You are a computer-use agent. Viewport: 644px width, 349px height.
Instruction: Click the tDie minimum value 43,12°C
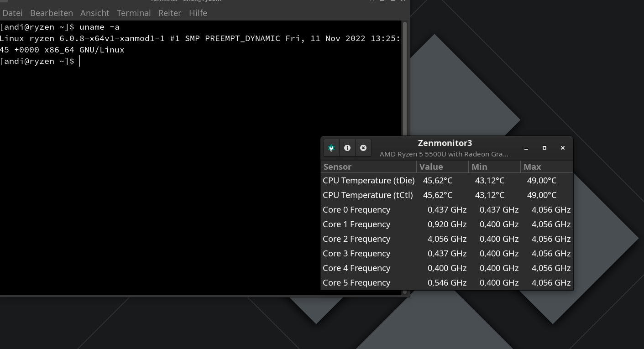(490, 181)
